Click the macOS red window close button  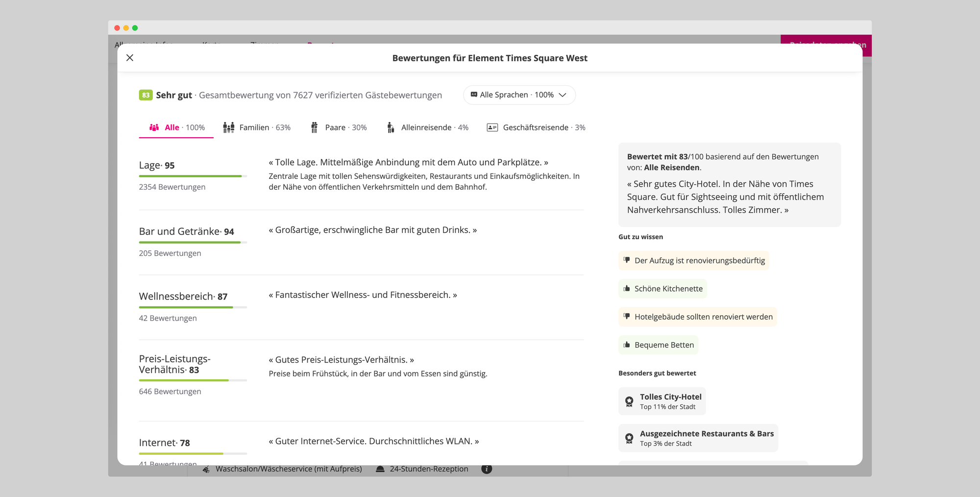[117, 28]
